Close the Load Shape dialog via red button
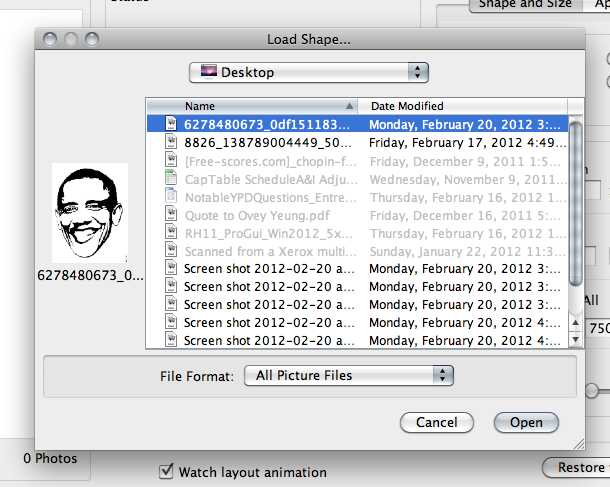The image size is (610, 487). pyautogui.click(x=50, y=39)
